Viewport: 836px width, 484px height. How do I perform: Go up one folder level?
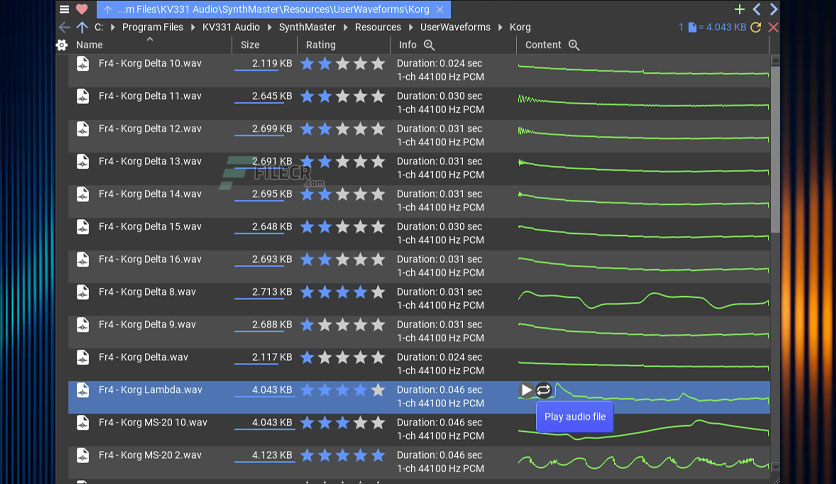click(82, 27)
